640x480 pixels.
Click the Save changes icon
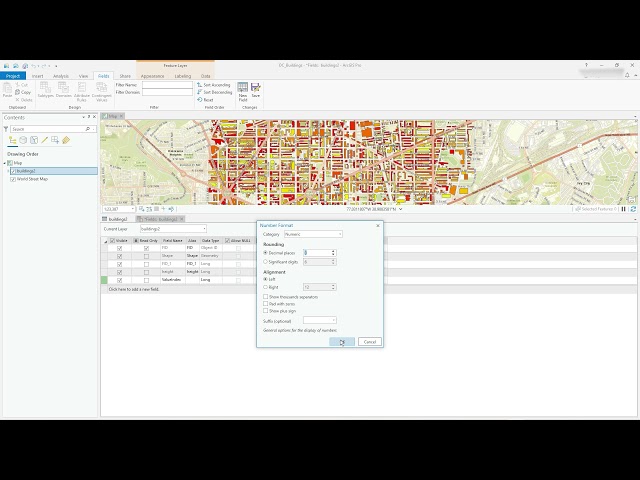click(256, 88)
